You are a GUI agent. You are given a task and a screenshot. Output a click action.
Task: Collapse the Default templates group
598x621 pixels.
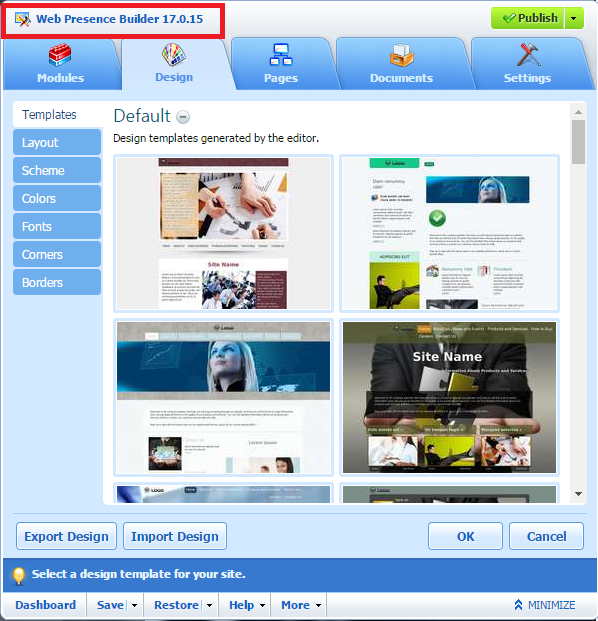183,117
